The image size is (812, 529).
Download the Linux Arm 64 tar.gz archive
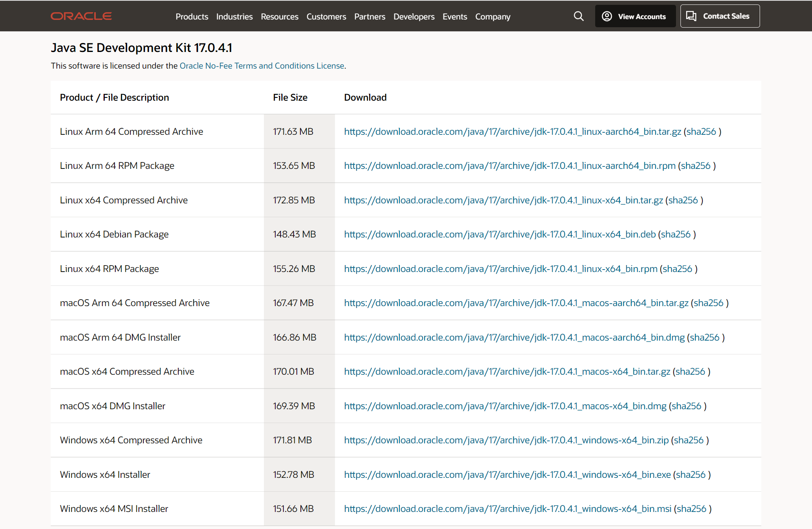[x=512, y=132]
